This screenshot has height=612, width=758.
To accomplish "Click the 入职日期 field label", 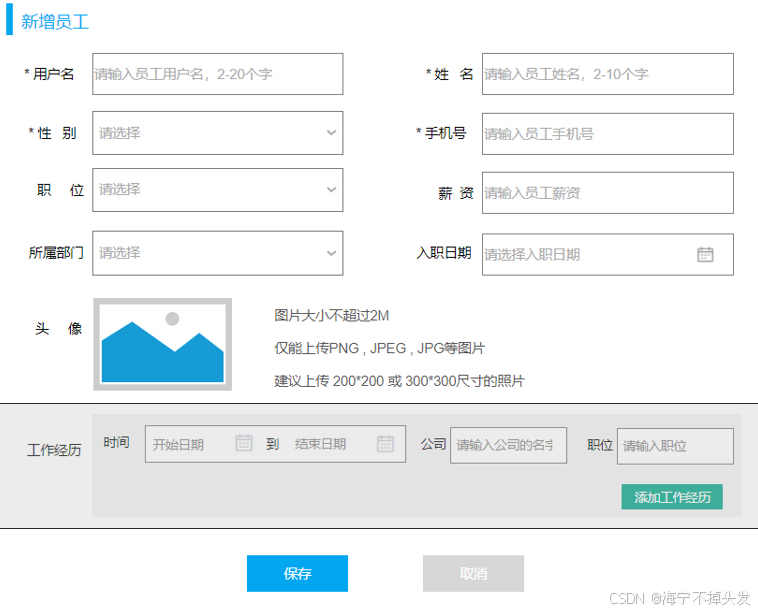I will (x=444, y=253).
